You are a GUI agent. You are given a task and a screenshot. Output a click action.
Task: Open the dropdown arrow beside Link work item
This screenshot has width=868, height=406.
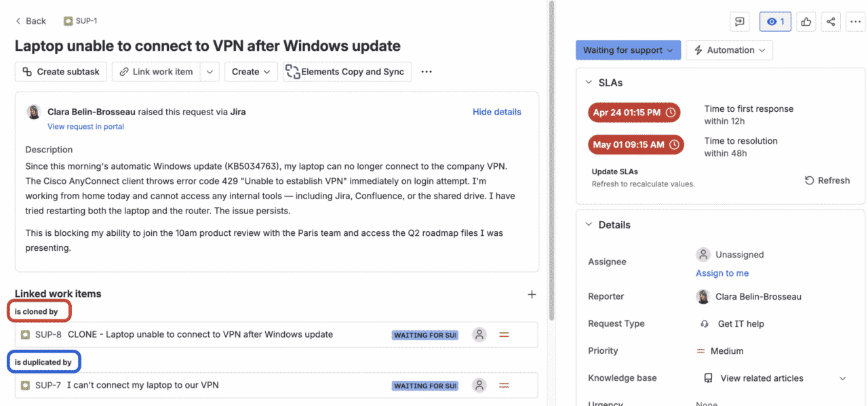(x=210, y=72)
